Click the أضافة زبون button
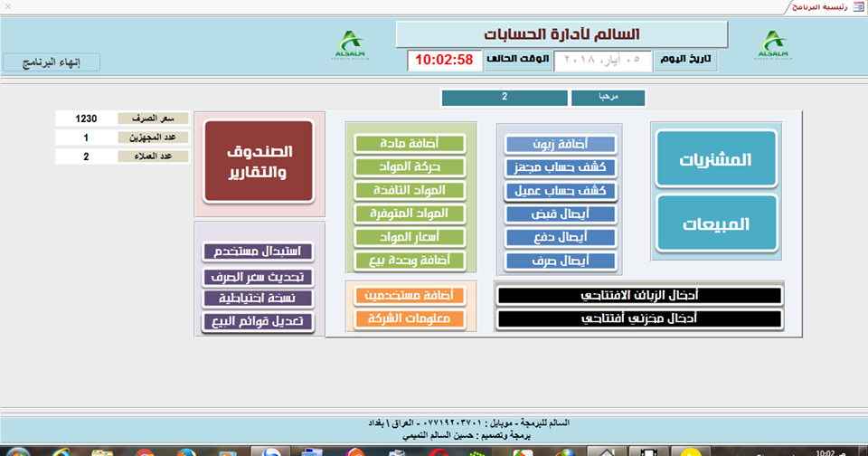 (x=561, y=145)
